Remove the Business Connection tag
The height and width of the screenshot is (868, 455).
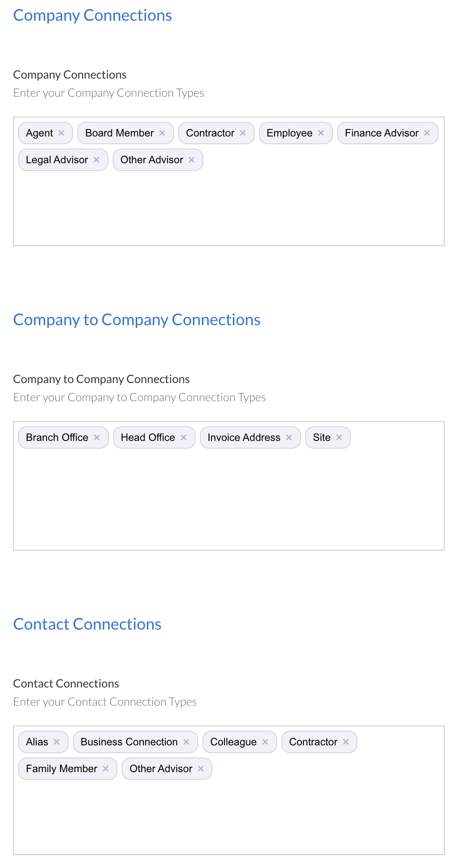pos(186,741)
